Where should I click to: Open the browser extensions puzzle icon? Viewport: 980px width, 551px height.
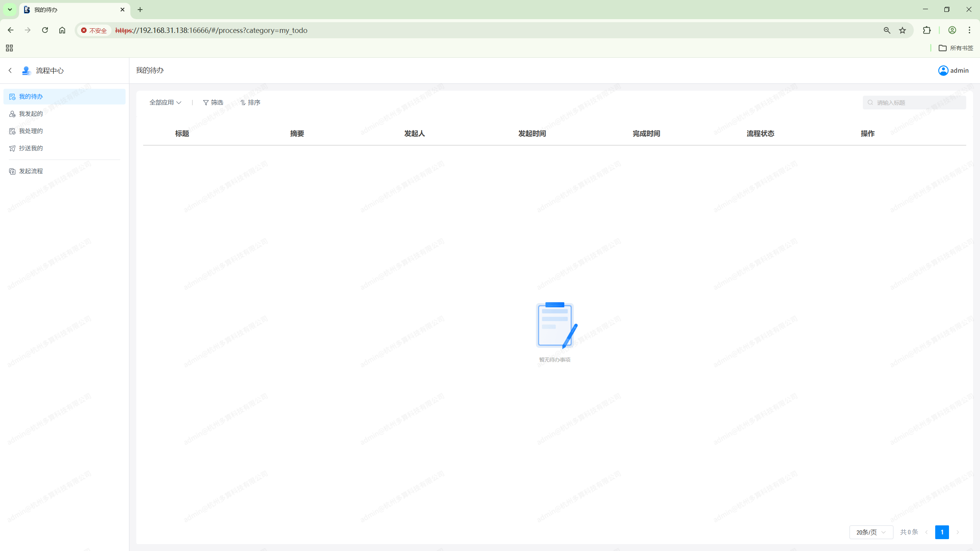tap(926, 30)
